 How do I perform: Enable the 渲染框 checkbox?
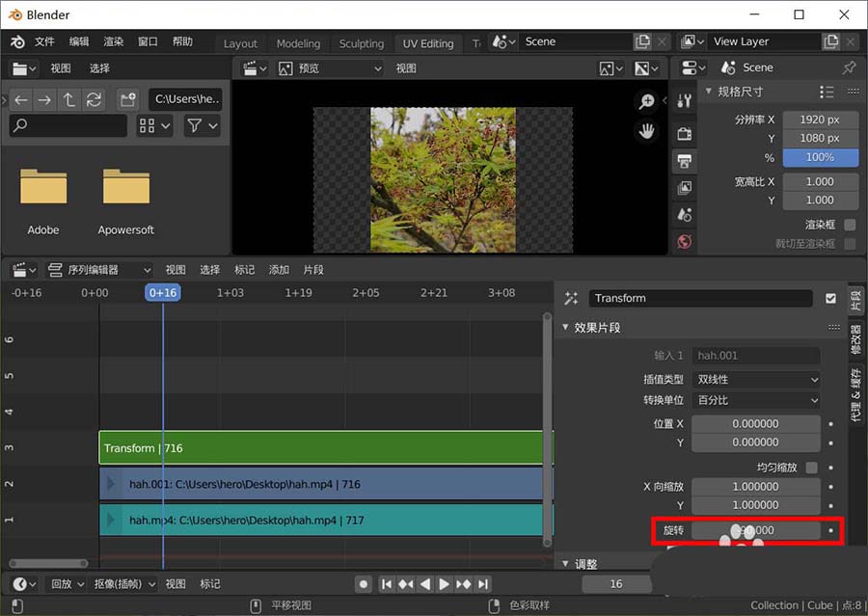[850, 225]
